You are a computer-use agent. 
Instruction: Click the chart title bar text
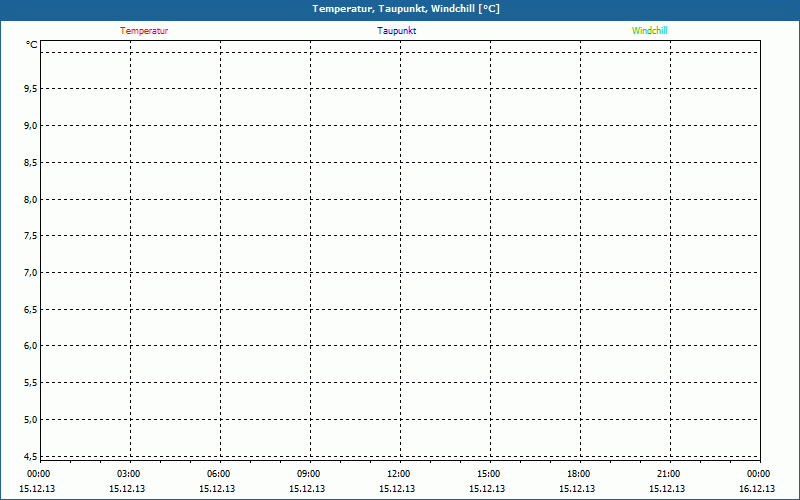pyautogui.click(x=406, y=9)
